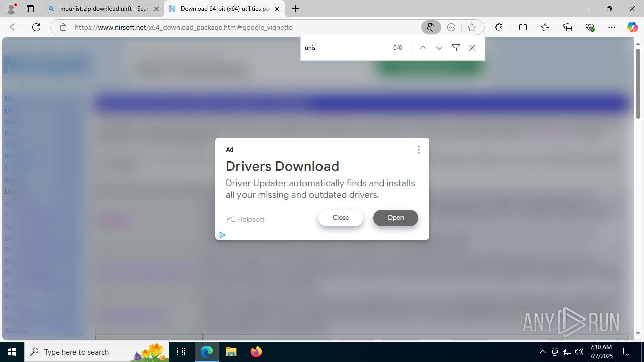The width and height of the screenshot is (644, 362).
Task: Launch Firefox from taskbar
Action: click(x=256, y=352)
